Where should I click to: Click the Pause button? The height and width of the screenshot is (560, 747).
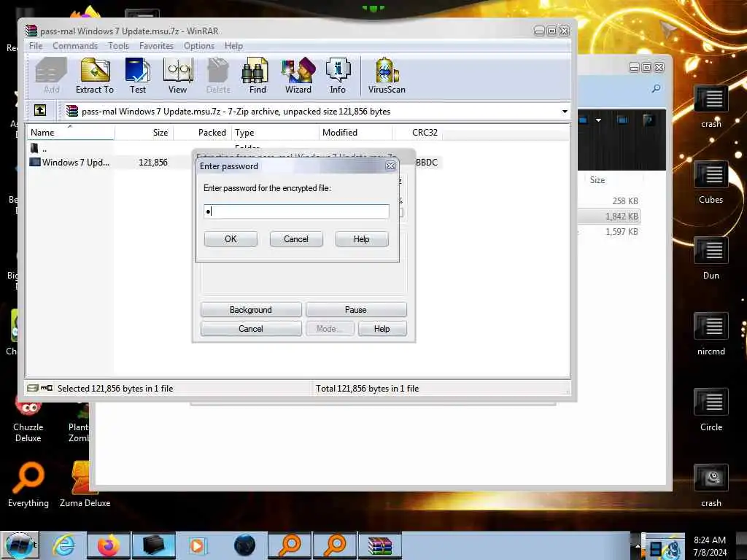pyautogui.click(x=356, y=309)
